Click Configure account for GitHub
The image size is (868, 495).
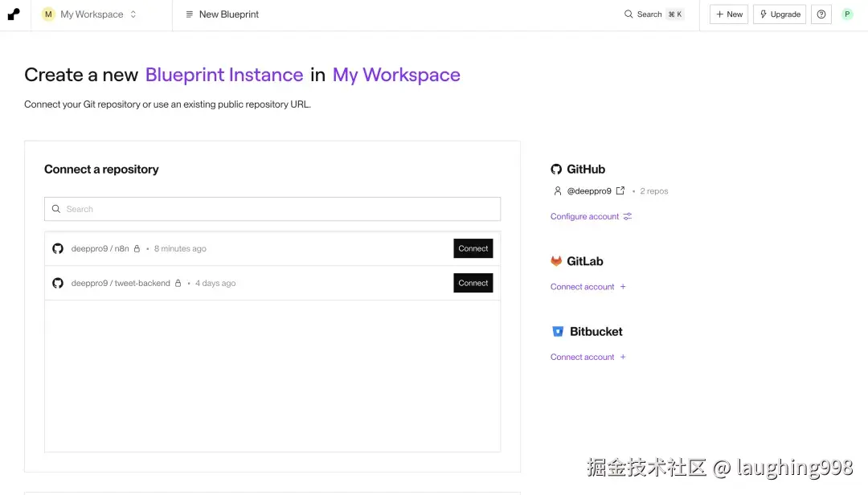[x=584, y=216]
